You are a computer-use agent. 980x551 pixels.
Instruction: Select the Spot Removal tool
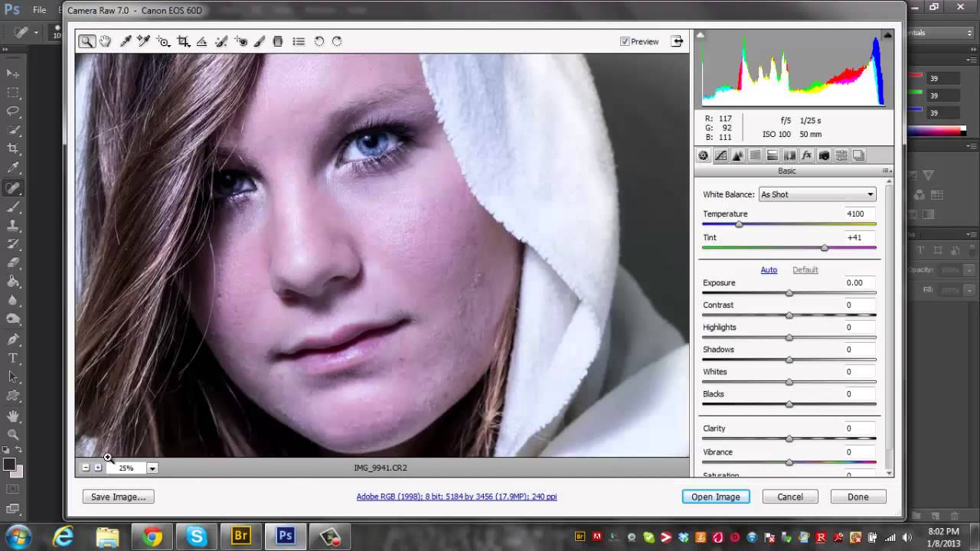pos(222,41)
